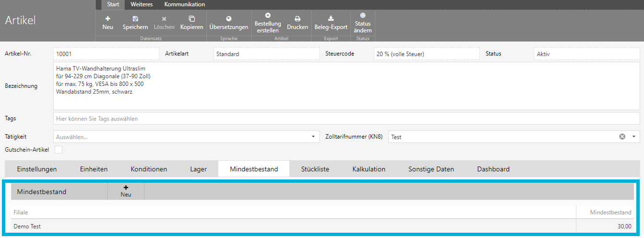This screenshot has height=238, width=644.
Task: Run Beleg-Export from the toolbar
Action: tap(331, 23)
